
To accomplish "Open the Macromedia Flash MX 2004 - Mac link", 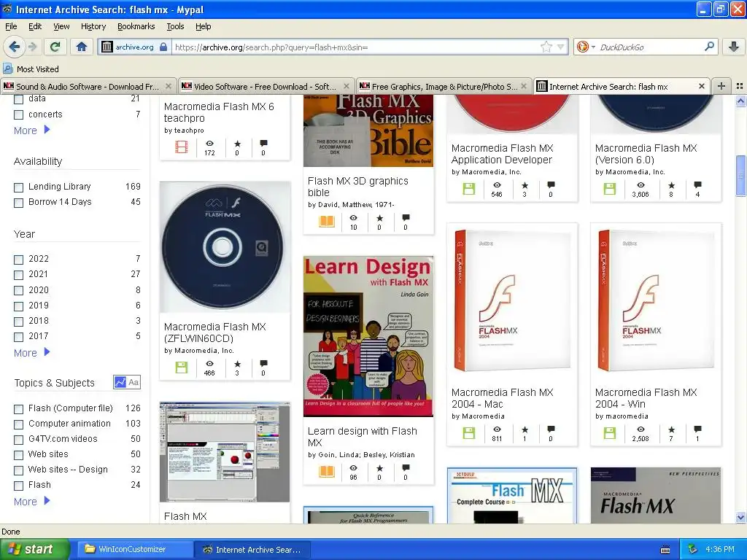I will 502,398.
